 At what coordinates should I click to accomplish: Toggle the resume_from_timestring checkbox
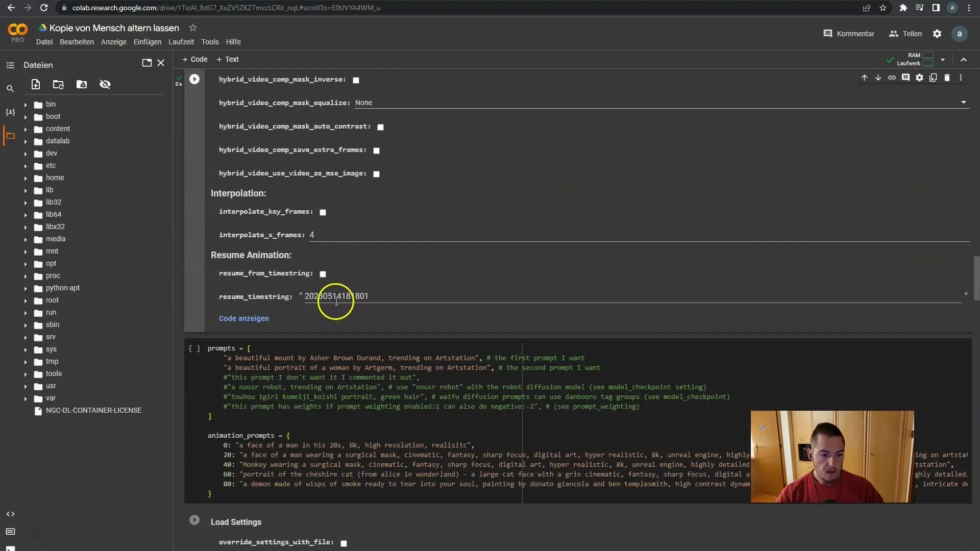(323, 274)
